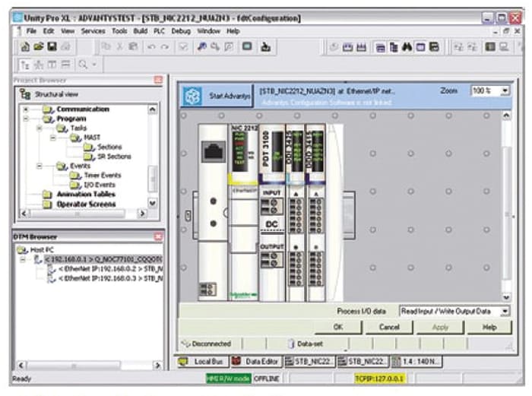Select the NIC 2212 module in rack
Viewport: 532px width, 396px height.
click(x=244, y=212)
